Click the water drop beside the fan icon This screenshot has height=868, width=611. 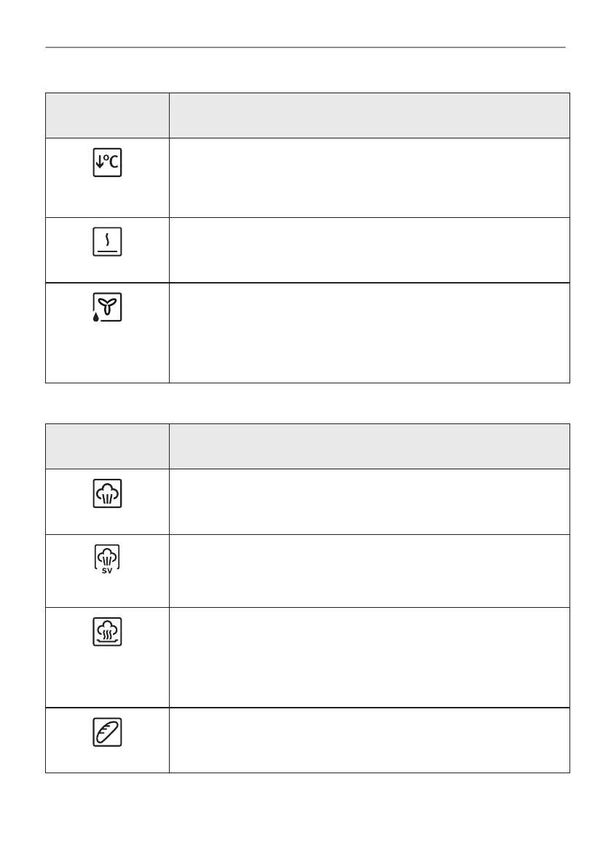95,318
